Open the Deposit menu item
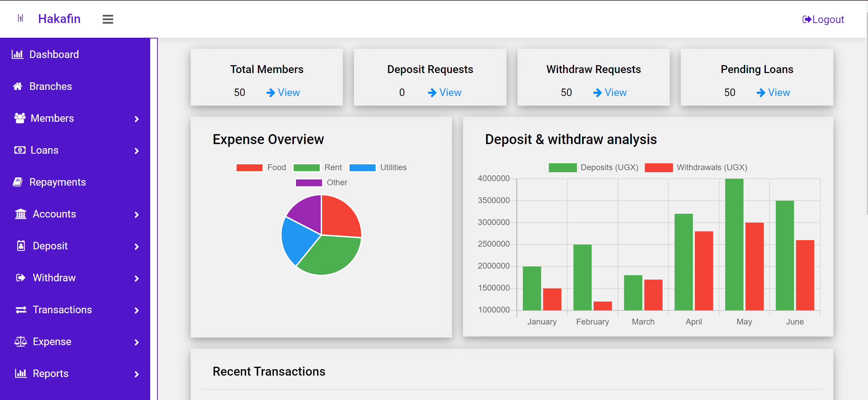The height and width of the screenshot is (400, 868). [75, 246]
